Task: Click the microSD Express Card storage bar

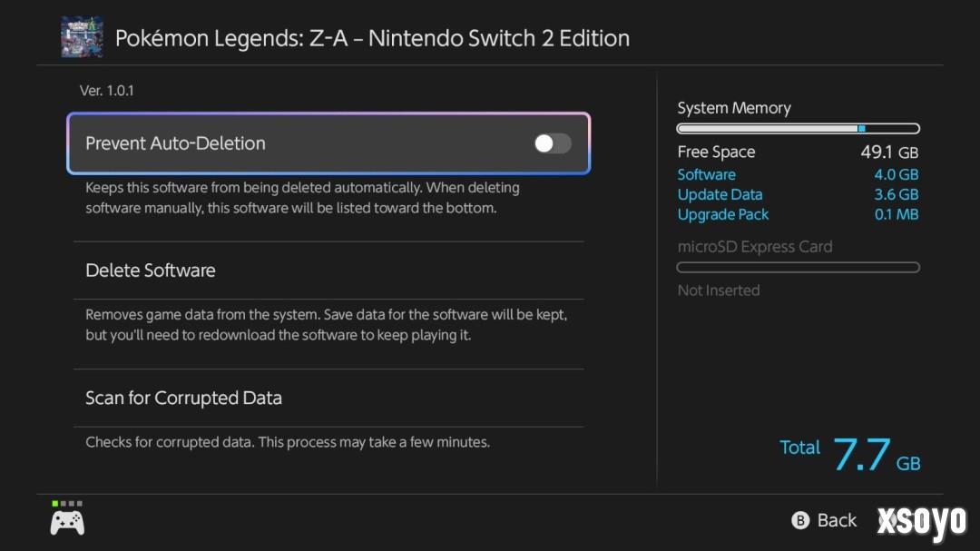Action: click(798, 267)
